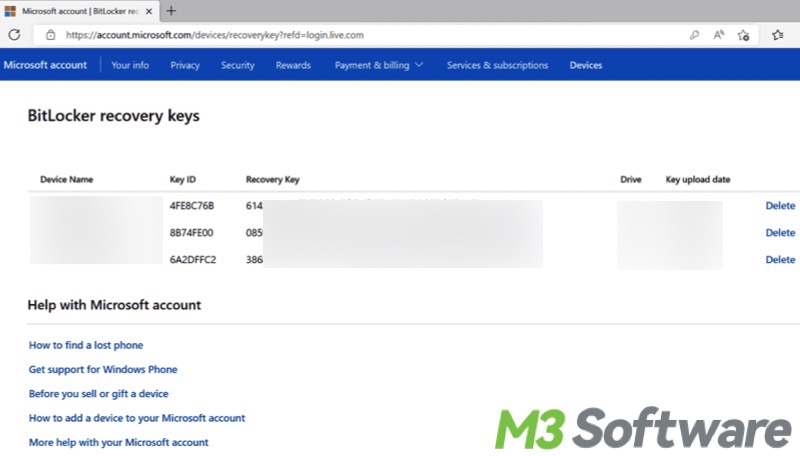Screen dimensions: 800x456
Task: Click Key ID 8B74FE00 text
Action: (191, 233)
